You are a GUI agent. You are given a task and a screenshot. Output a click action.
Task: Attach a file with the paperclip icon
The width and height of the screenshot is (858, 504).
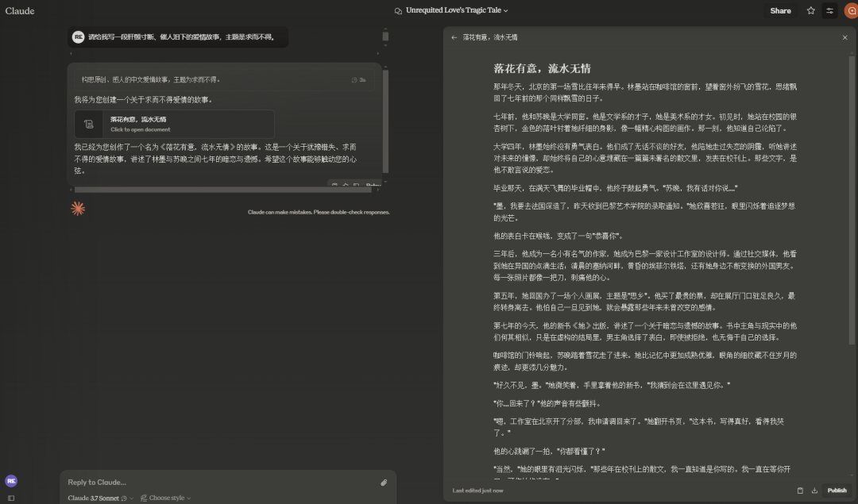click(384, 482)
